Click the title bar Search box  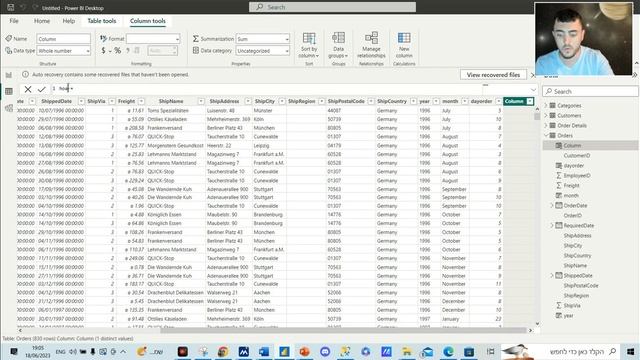pyautogui.click(x=333, y=7)
